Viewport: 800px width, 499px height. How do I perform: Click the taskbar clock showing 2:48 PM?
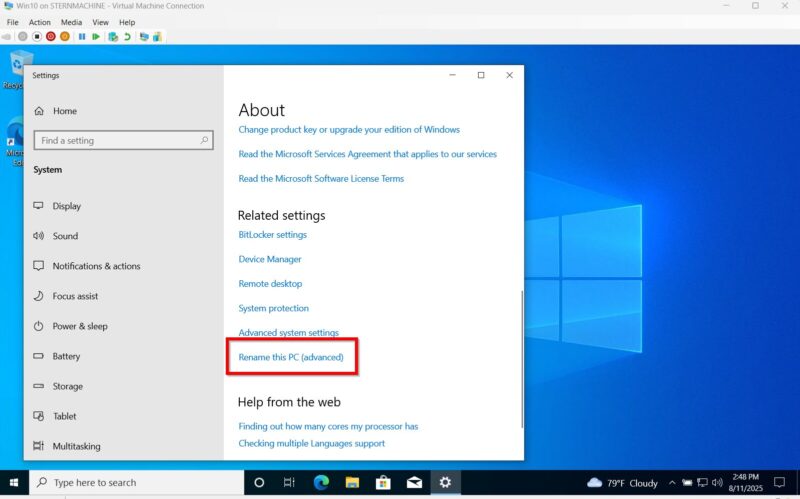click(745, 482)
